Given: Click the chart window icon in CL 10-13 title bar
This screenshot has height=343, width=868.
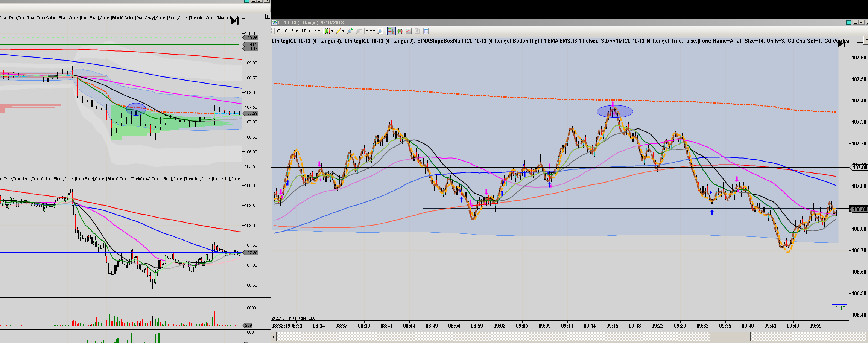Looking at the screenshot, I should point(274,23).
